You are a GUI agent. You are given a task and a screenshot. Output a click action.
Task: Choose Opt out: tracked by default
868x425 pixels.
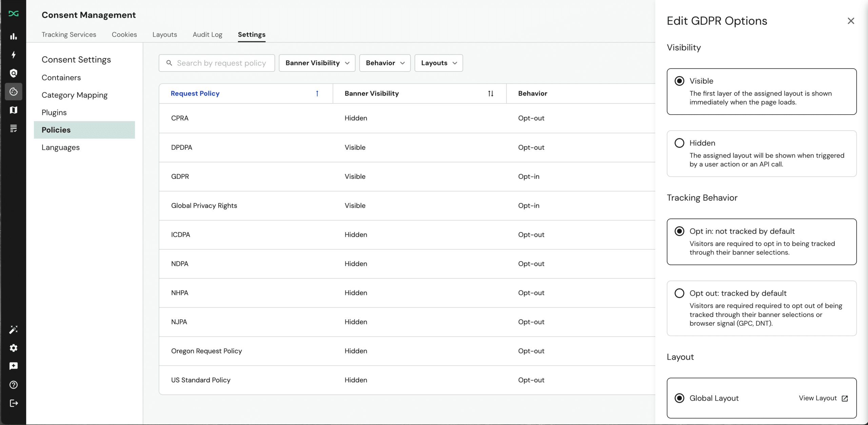point(679,293)
